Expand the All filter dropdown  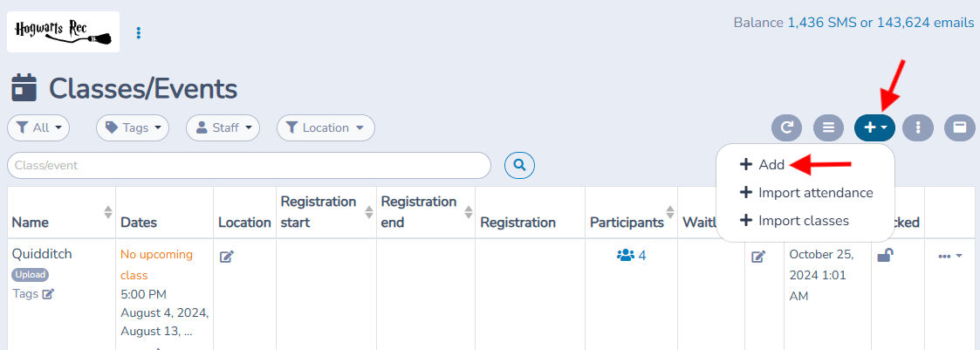[x=38, y=127]
